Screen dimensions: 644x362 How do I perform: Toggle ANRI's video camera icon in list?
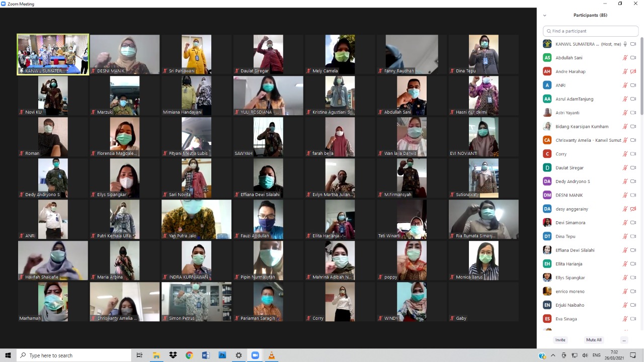[x=633, y=85]
